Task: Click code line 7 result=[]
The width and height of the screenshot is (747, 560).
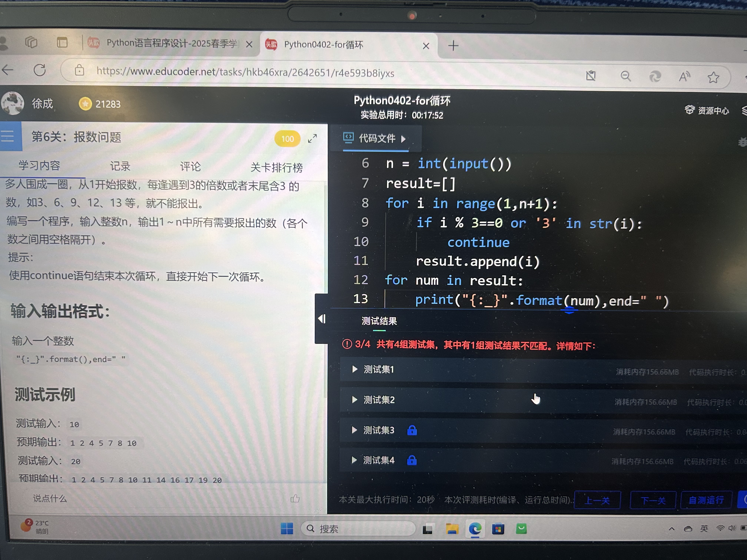Action: 421,184
